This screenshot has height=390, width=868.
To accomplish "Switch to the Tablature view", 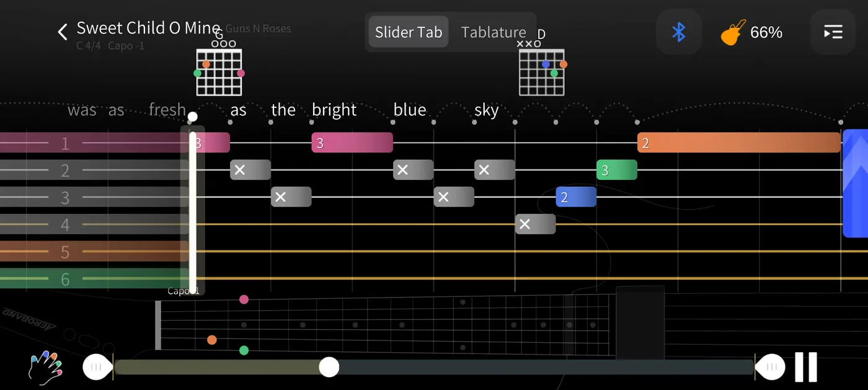I will pyautogui.click(x=493, y=32).
